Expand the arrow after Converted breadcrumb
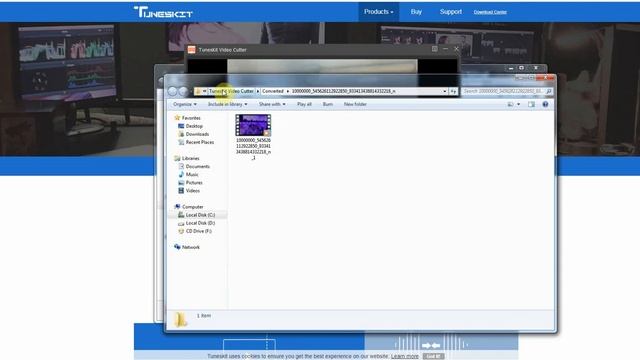This screenshot has height=360, width=640. pyautogui.click(x=287, y=91)
